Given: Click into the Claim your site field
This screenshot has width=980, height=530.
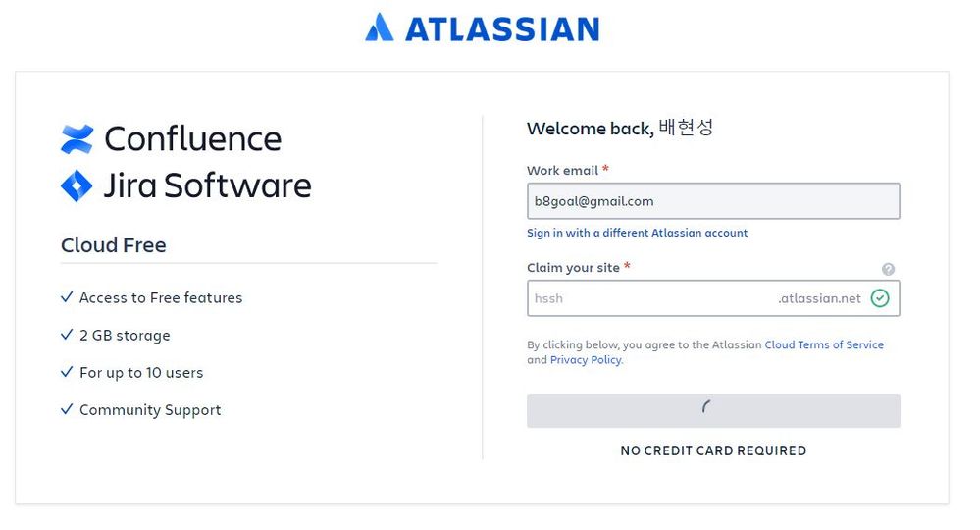Looking at the screenshot, I should [647, 298].
